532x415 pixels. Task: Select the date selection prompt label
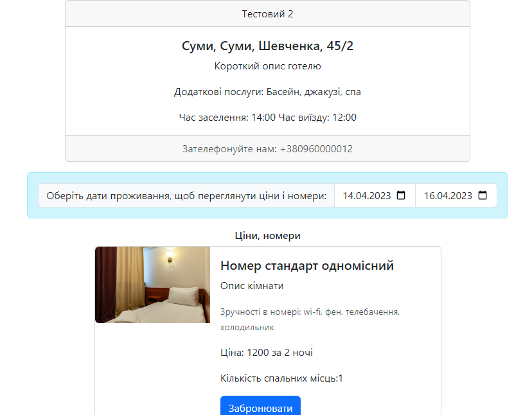pos(186,195)
